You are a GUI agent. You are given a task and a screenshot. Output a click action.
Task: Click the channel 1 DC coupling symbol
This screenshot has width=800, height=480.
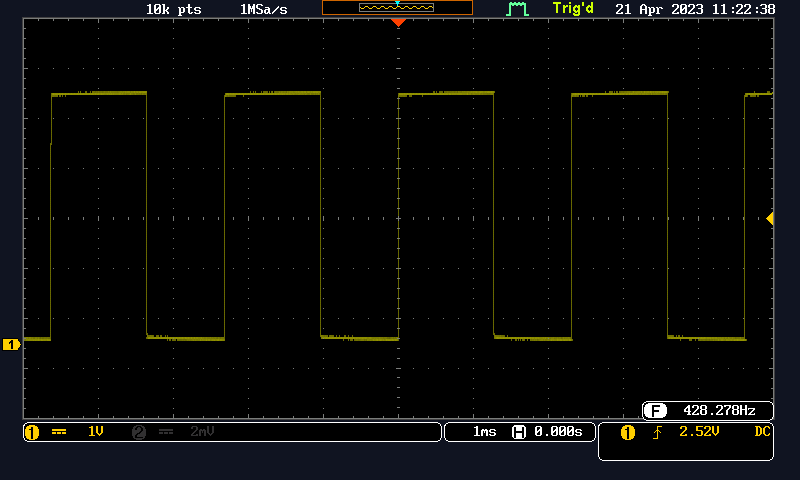pos(59,432)
